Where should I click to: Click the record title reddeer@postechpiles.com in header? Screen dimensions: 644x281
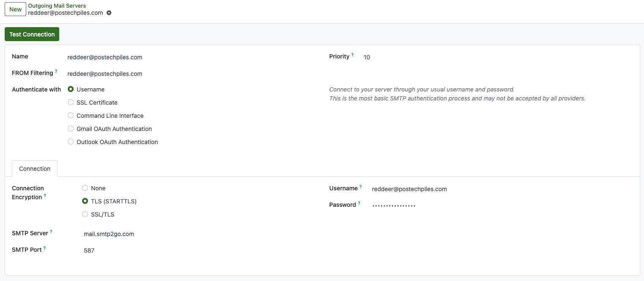66,13
